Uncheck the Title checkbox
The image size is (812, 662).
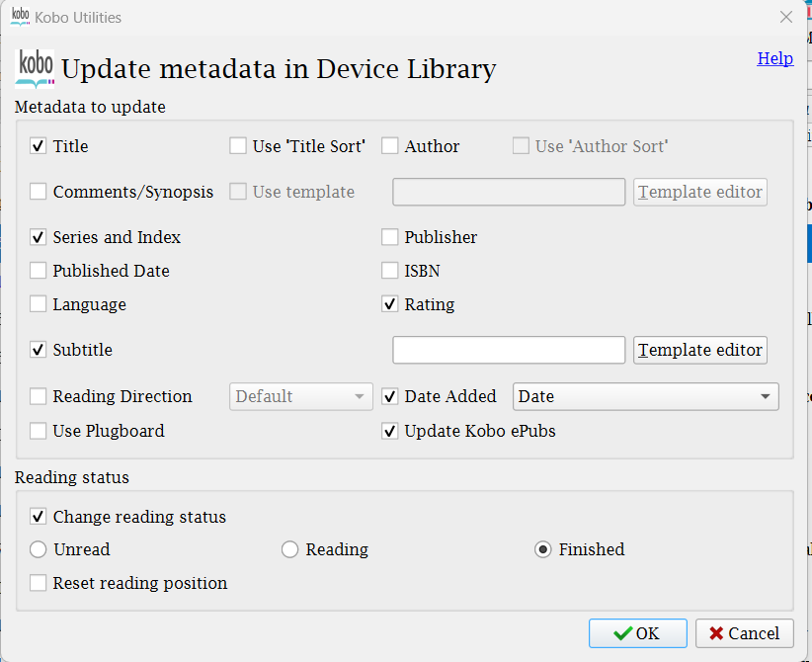(39, 146)
